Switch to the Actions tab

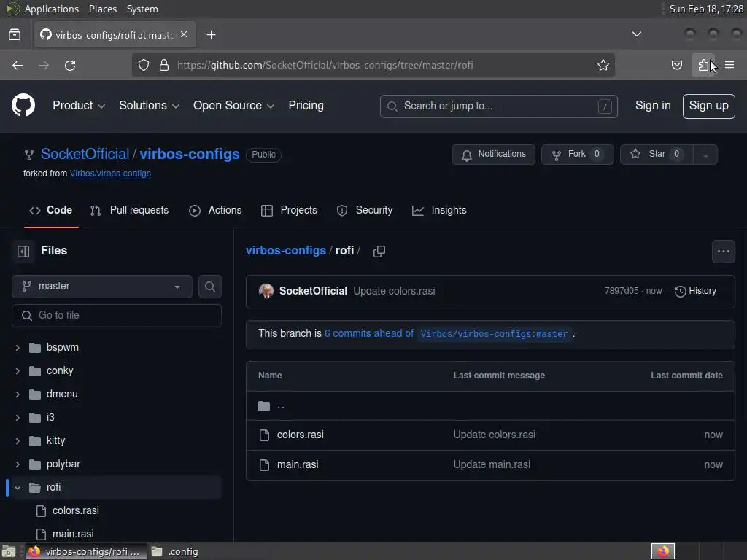215,211
